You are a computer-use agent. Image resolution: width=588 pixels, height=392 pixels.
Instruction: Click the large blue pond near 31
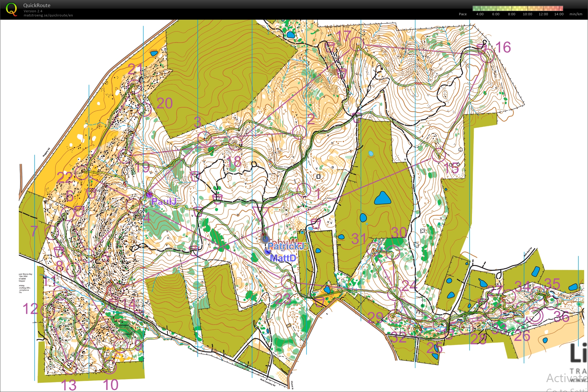[383, 199]
